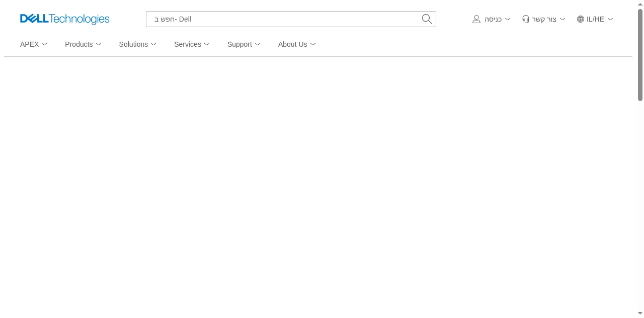Open the צור קשר contact dropdown
Image resolution: width=644 pixels, height=318 pixels.
coord(544,19)
